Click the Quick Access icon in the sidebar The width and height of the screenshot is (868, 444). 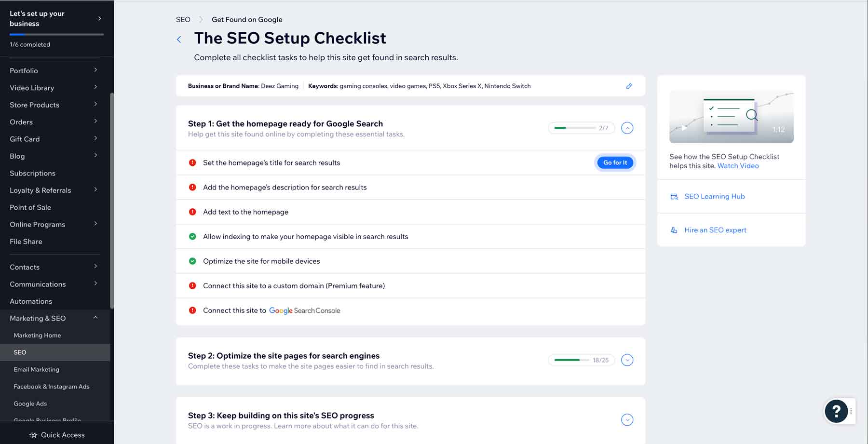32,434
